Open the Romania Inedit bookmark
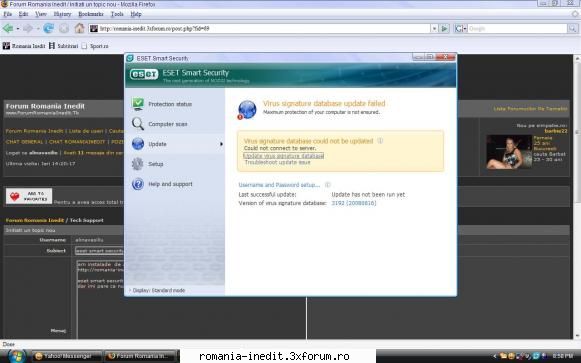The height and width of the screenshot is (363, 581). [24, 46]
